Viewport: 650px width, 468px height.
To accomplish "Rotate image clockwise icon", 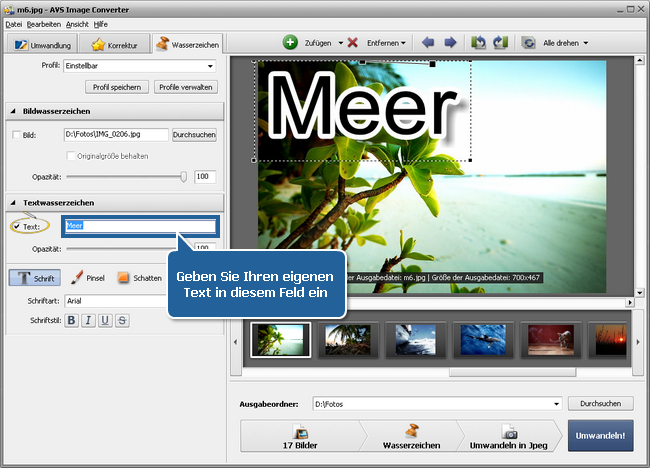I will 500,42.
